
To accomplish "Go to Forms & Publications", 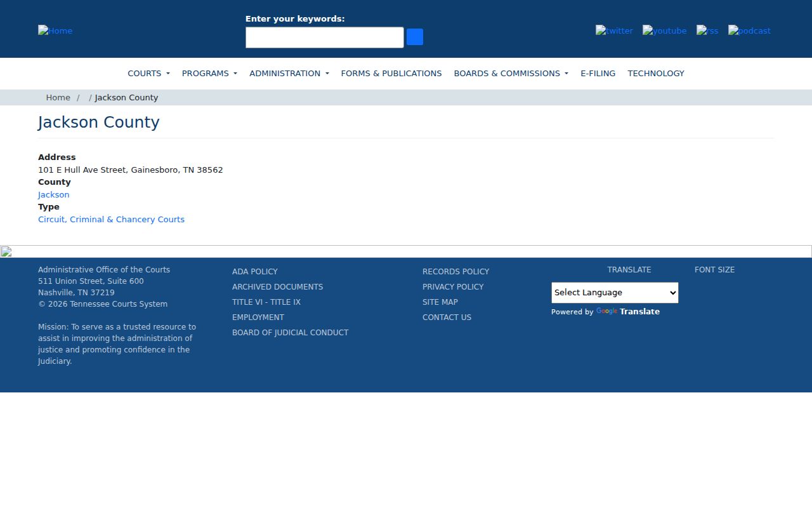I will pyautogui.click(x=391, y=74).
